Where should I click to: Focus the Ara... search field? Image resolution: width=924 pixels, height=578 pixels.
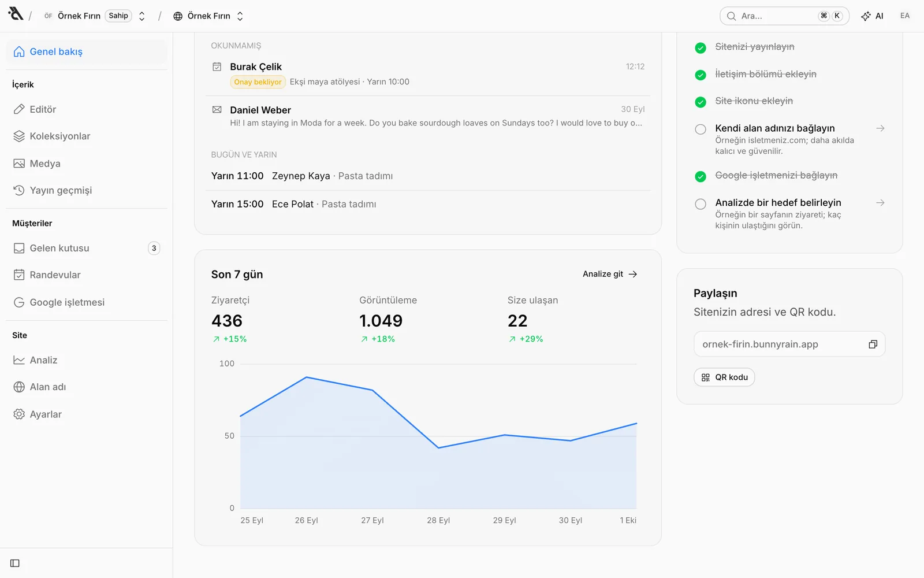pos(784,16)
